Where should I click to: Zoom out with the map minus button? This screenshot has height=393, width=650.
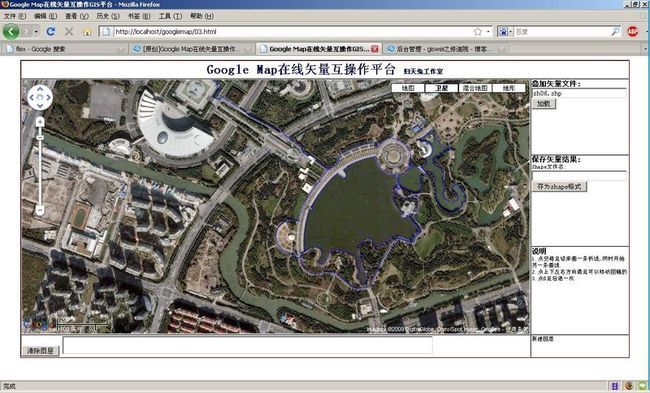[x=40, y=210]
